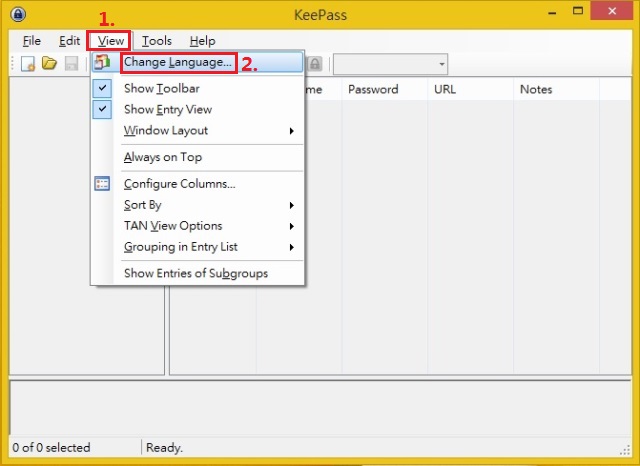Click the Change Language flag icon
This screenshot has width=640, height=466.
[x=102, y=62]
